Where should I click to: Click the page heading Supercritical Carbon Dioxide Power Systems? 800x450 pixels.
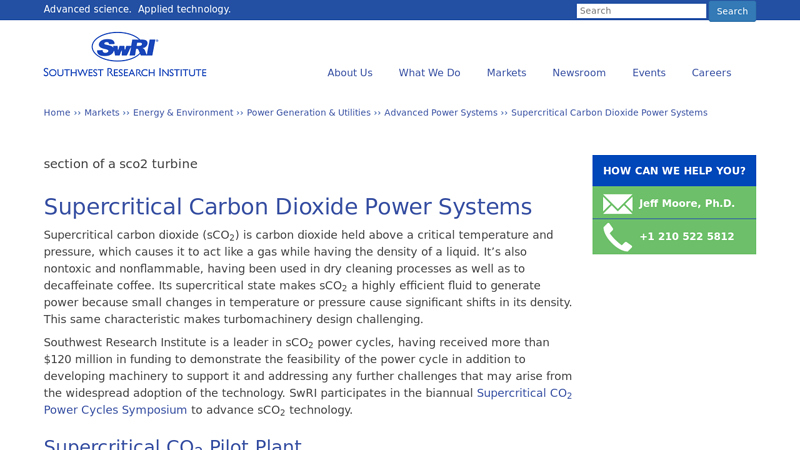tap(288, 207)
